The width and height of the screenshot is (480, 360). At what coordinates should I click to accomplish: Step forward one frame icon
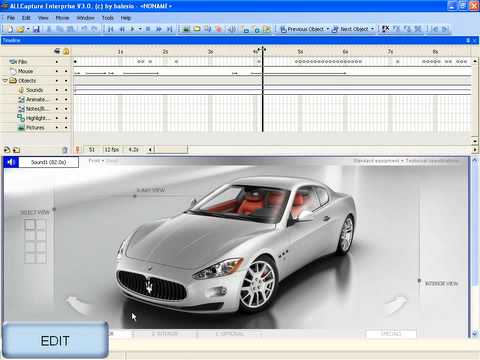[x=159, y=29]
